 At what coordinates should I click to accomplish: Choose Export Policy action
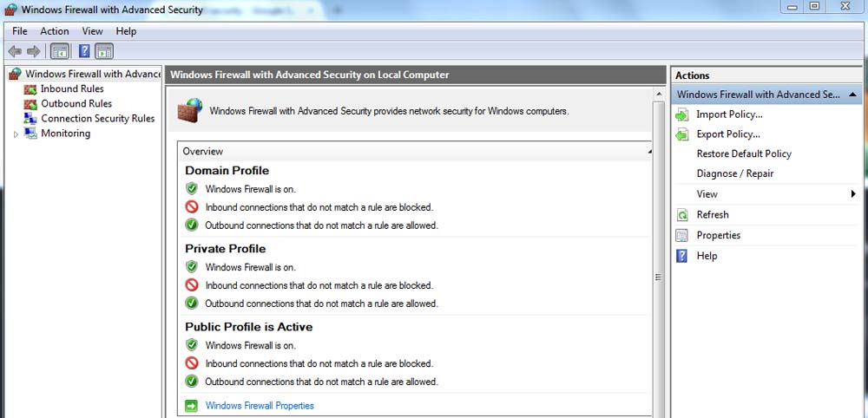728,134
